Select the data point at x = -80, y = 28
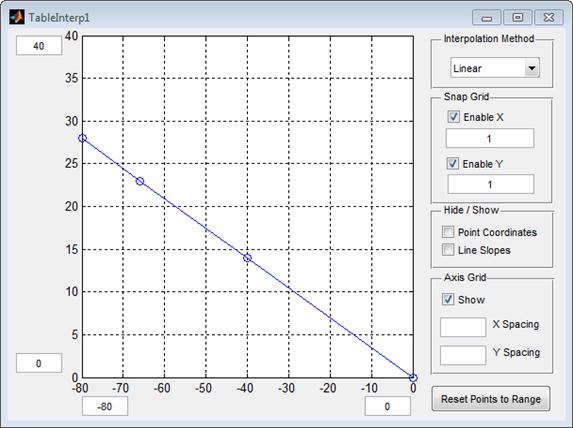573x428 pixels. coord(83,138)
